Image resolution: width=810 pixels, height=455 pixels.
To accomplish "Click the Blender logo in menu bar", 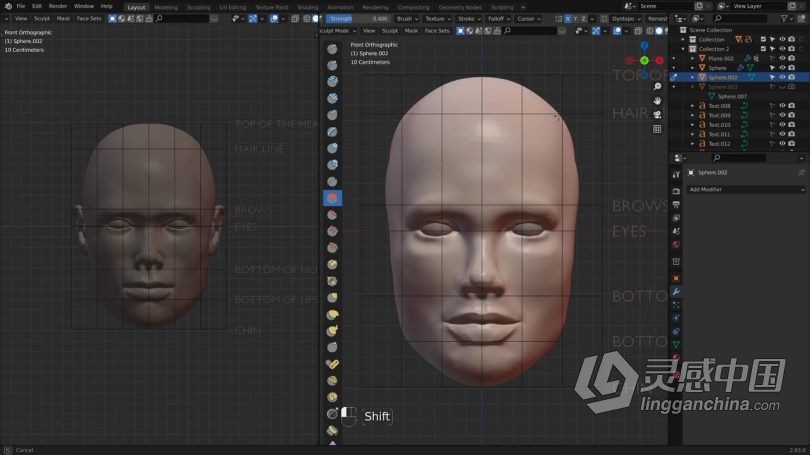I will [x=8, y=6].
